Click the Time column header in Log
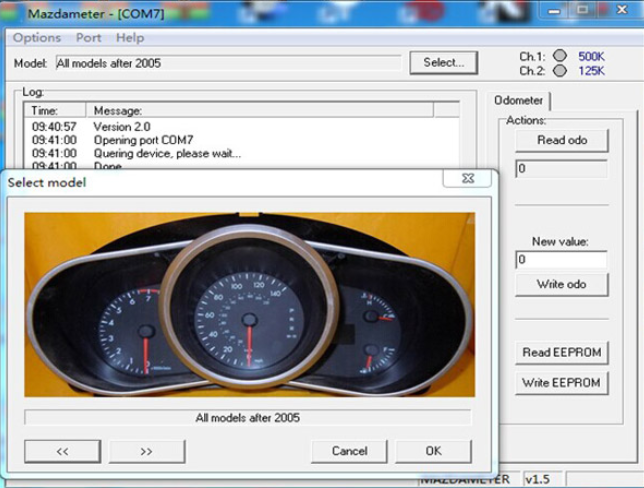The height and width of the screenshot is (488, 644). point(55,110)
